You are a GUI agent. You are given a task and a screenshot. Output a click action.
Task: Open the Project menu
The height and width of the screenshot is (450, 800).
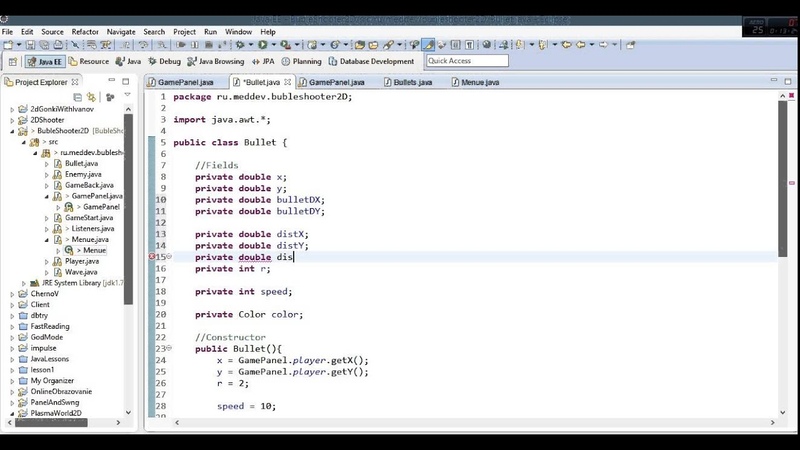(184, 32)
